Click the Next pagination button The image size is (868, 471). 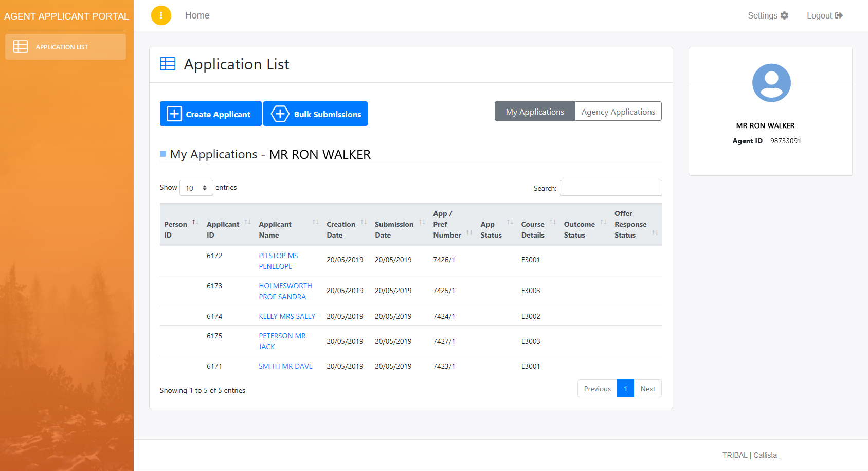click(x=647, y=389)
